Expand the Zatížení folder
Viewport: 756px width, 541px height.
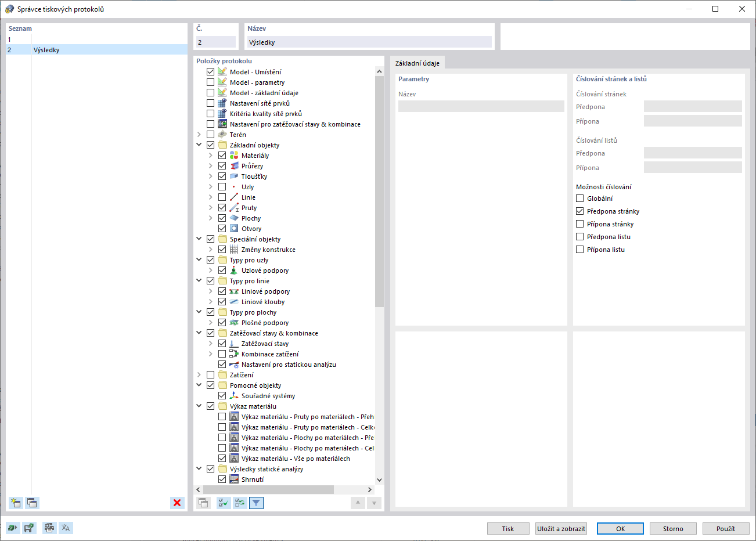[x=199, y=375]
